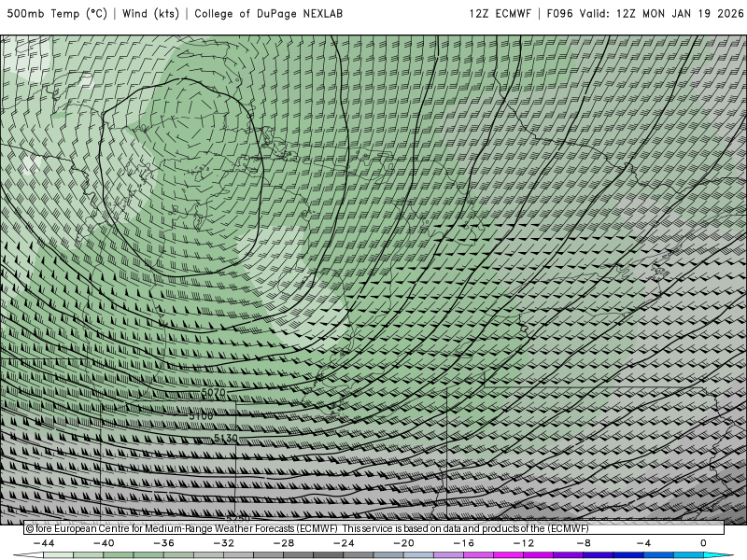747x560 pixels.
Task: Click the 5070 height contour label
Action: tap(213, 393)
